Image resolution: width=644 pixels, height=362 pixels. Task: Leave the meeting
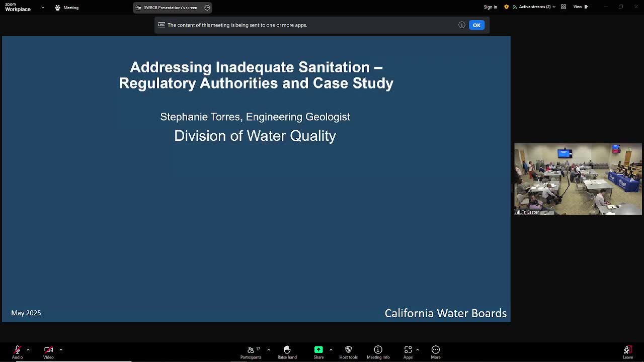tap(627, 352)
